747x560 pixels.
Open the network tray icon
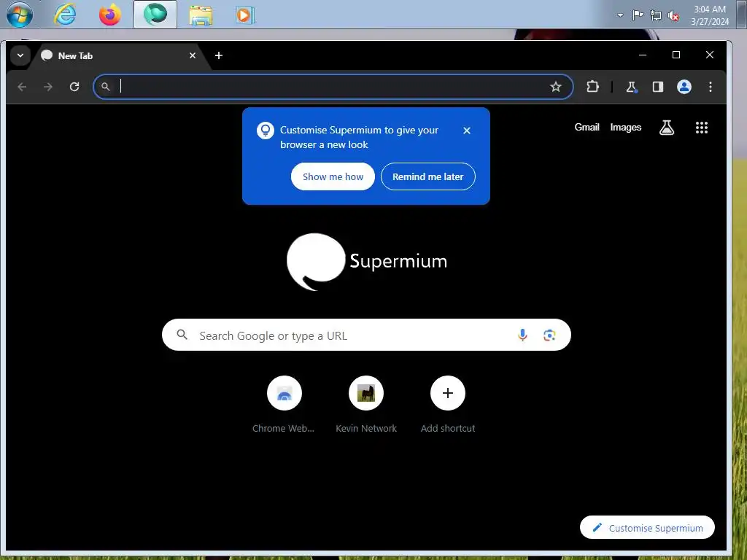click(x=656, y=15)
